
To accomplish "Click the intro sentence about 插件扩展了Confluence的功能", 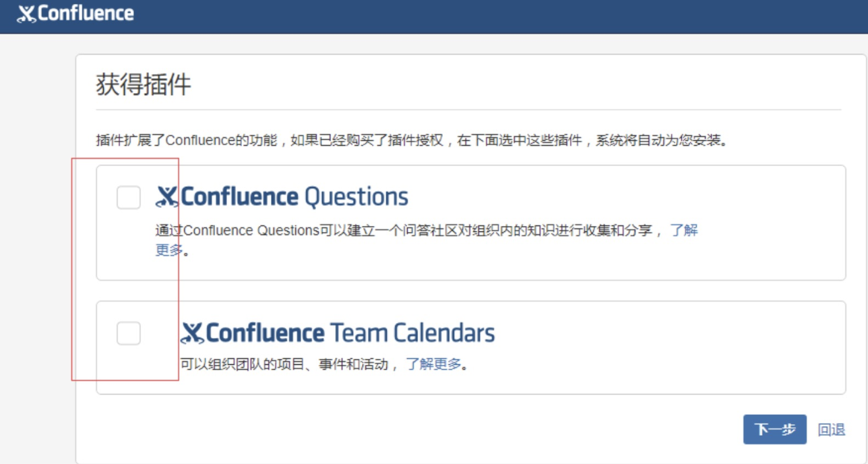I will pos(412,141).
